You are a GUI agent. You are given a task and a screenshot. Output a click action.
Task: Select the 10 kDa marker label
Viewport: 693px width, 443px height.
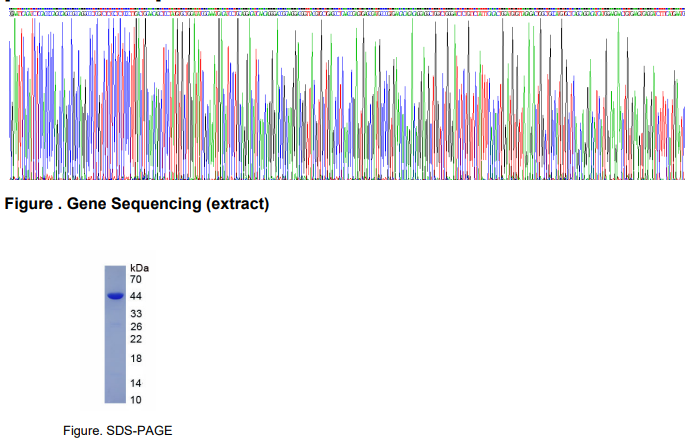coord(136,399)
